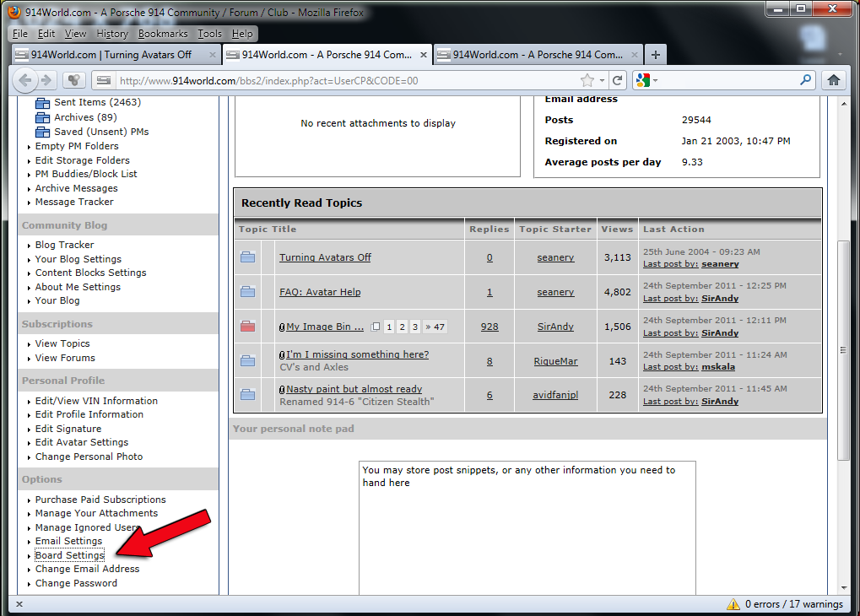
Task: Open Edit Avatar Settings
Action: click(x=82, y=442)
